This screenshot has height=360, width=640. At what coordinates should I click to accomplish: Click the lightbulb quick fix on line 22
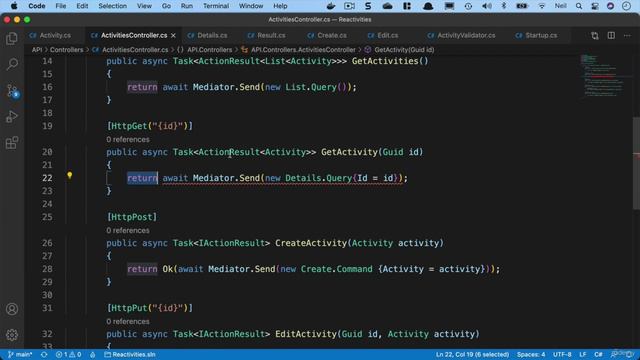pos(70,176)
